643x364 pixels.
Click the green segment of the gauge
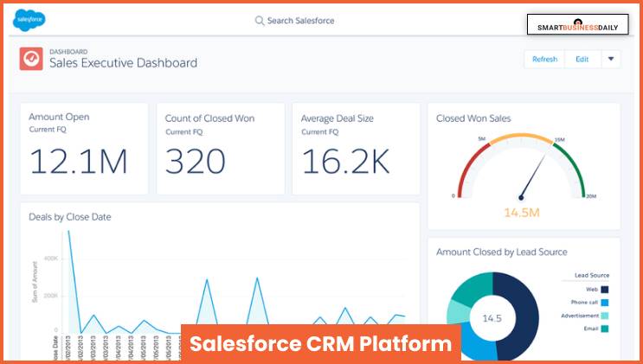tap(572, 167)
